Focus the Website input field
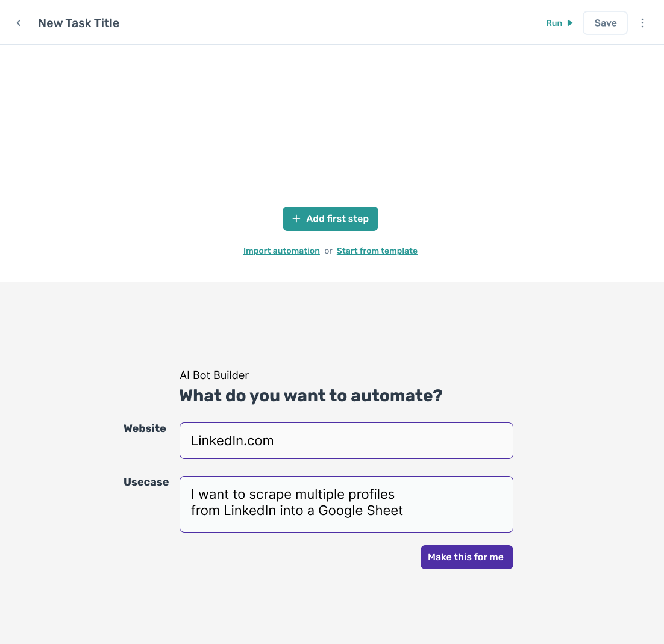Image resolution: width=664 pixels, height=644 pixels. pos(392,440)
